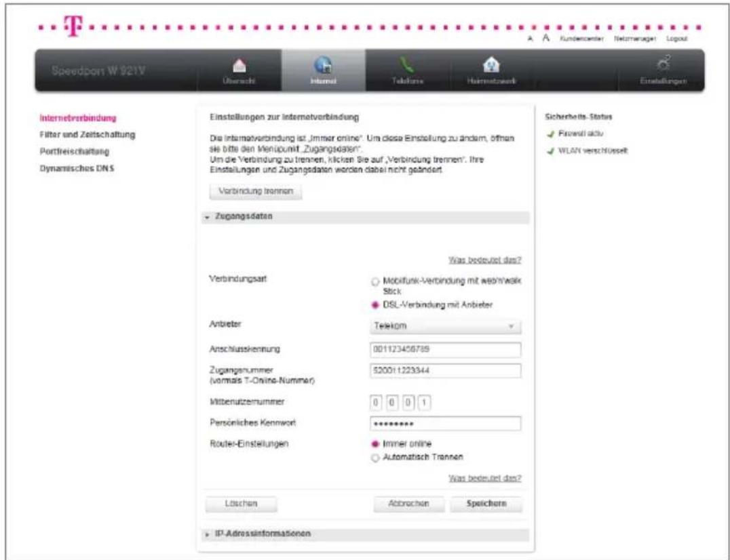Image resolution: width=730 pixels, height=560 pixels.
Task: Focus the Anschlusskennung field
Action: point(446,349)
